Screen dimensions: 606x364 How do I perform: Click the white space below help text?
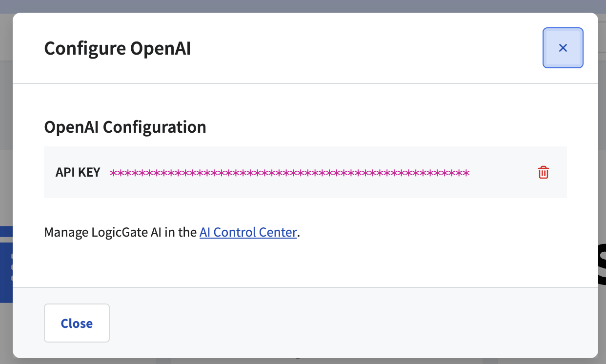305,263
